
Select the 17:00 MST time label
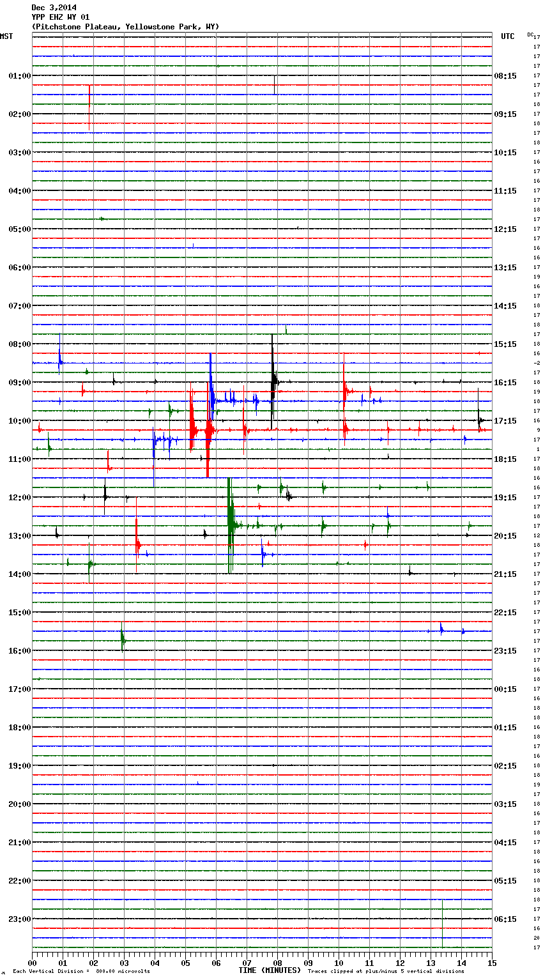pos(20,689)
